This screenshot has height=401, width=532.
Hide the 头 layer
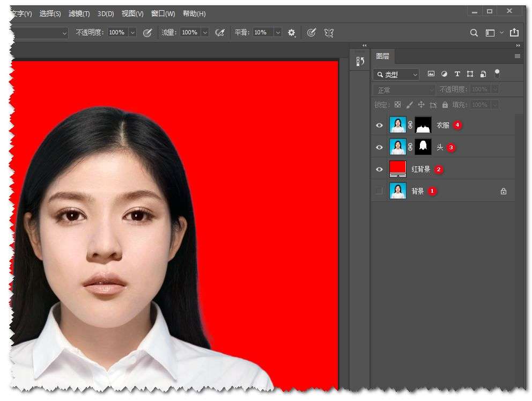(379, 147)
